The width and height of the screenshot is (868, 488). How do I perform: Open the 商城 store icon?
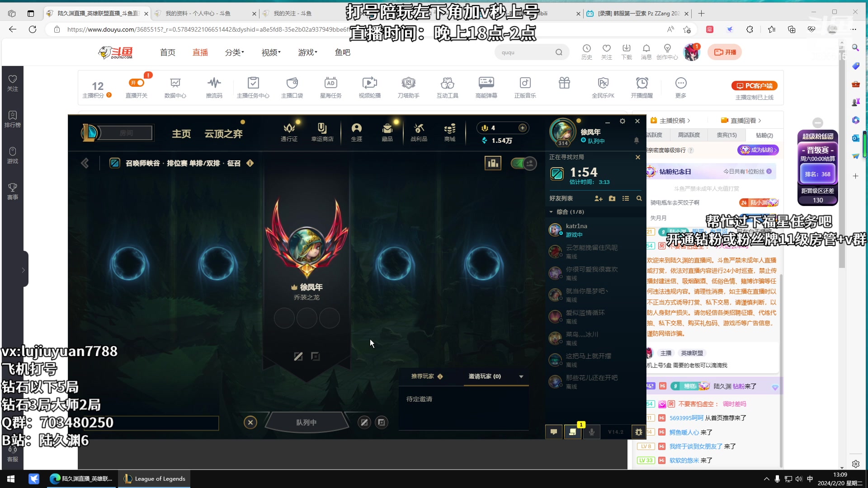coord(450,132)
